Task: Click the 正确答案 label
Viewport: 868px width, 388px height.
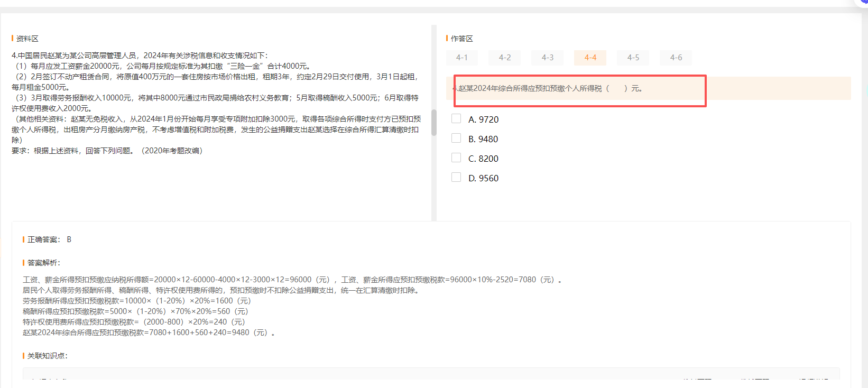Action: [44, 239]
